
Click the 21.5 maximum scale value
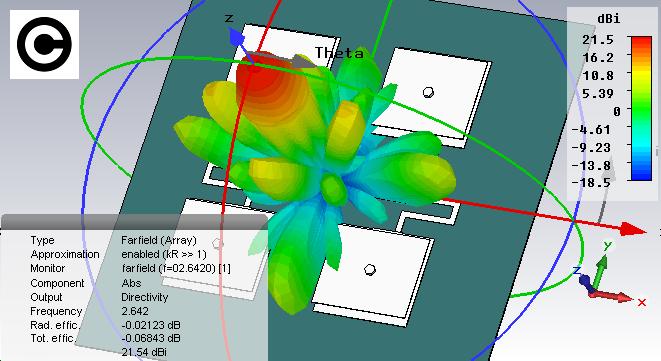598,40
